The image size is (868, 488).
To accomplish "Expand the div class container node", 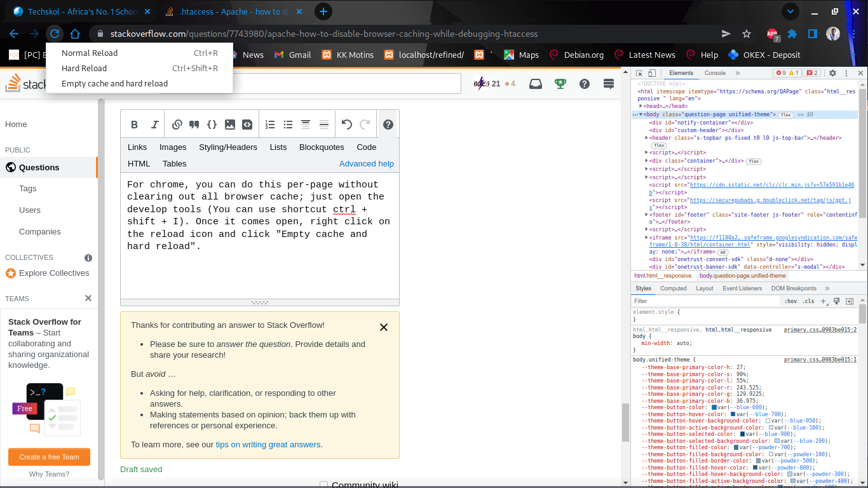I will coord(646,161).
